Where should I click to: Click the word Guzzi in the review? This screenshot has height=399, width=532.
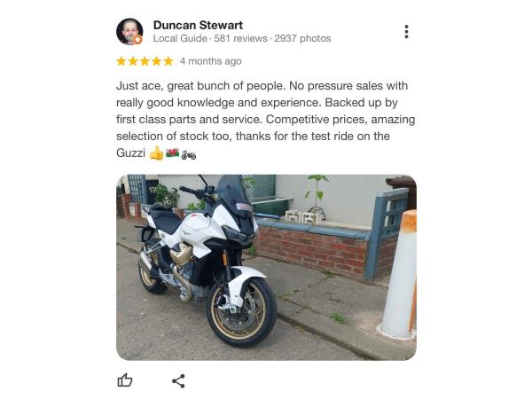(x=130, y=153)
